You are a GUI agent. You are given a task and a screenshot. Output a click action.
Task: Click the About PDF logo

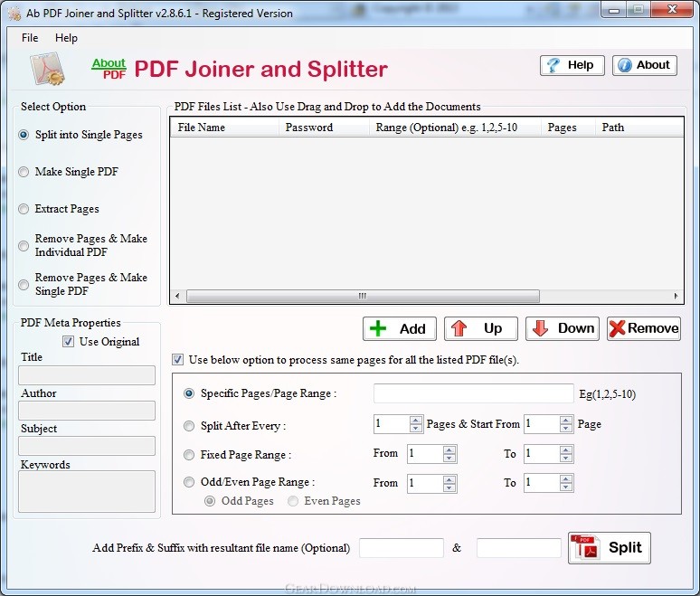[x=109, y=69]
